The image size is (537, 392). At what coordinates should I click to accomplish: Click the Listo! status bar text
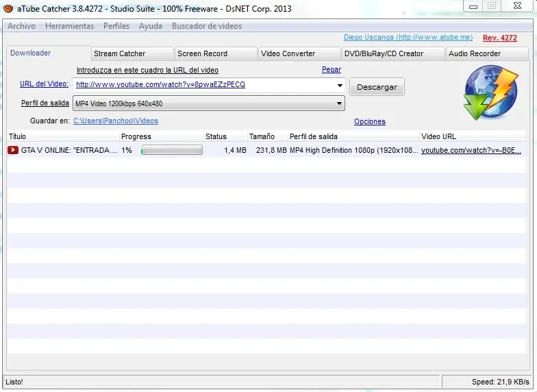14,382
